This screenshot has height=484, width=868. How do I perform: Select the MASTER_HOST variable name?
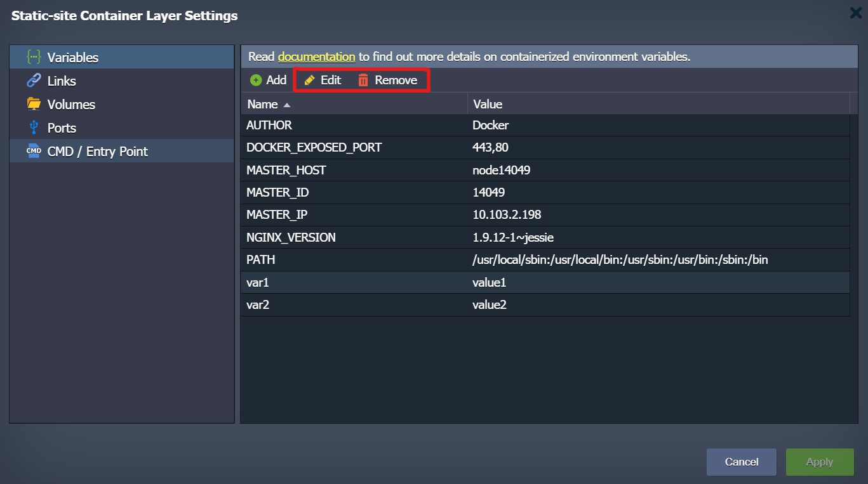coord(286,170)
